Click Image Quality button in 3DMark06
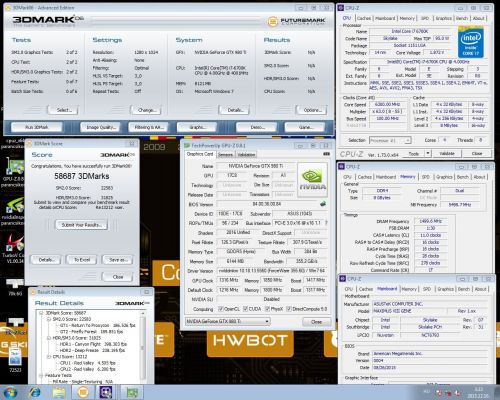Screen dimensions: 500x400 click(x=101, y=127)
